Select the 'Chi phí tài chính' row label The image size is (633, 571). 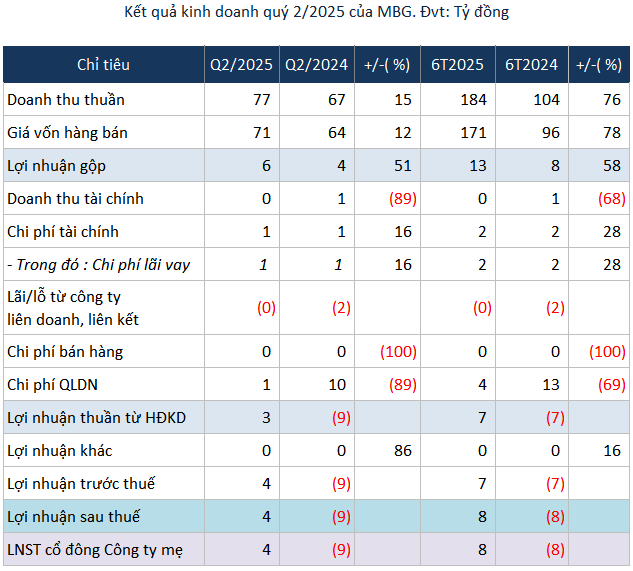point(63,232)
